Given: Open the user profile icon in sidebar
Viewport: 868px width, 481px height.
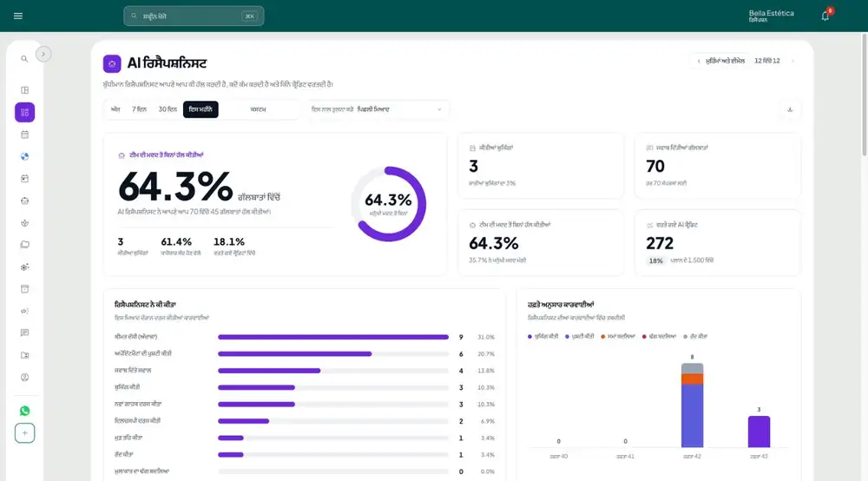Looking at the screenshot, I should click(24, 378).
